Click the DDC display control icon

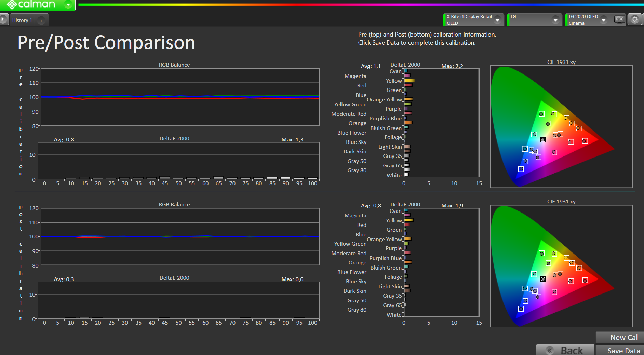point(619,19)
